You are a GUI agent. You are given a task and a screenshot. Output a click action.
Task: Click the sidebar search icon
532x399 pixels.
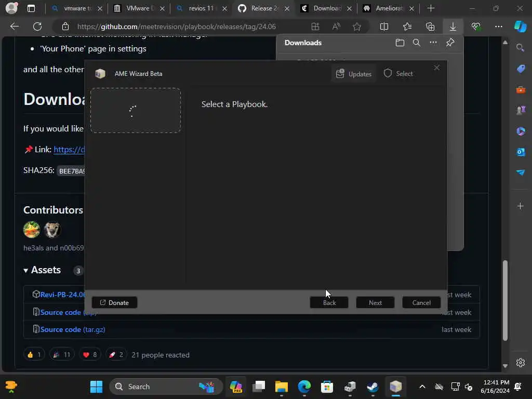[x=520, y=47]
